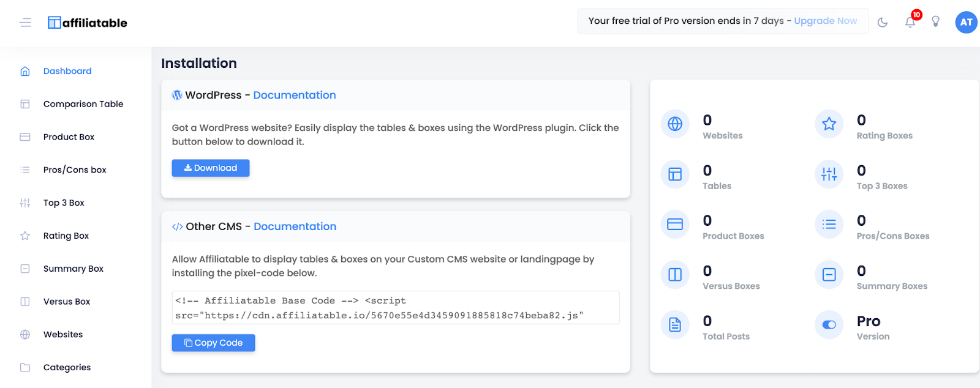Screen dimensions: 980x388
Task: Open Versus Box menu item
Action: 67,302
